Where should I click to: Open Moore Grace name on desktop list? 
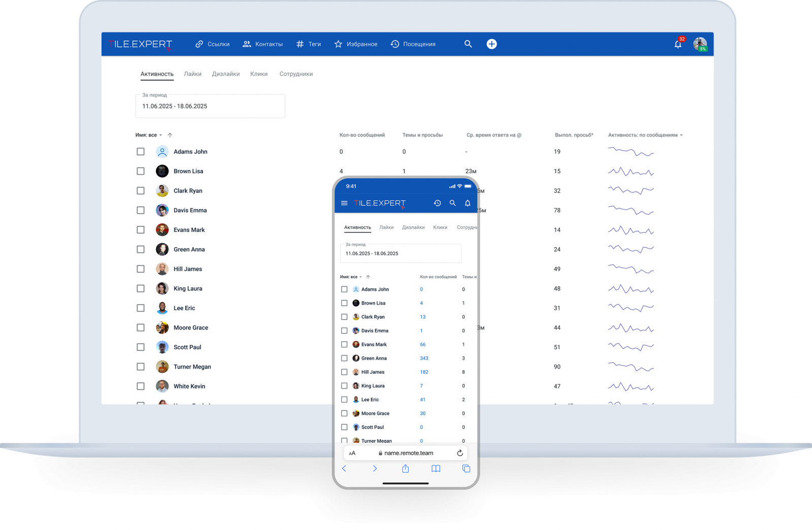coord(191,328)
